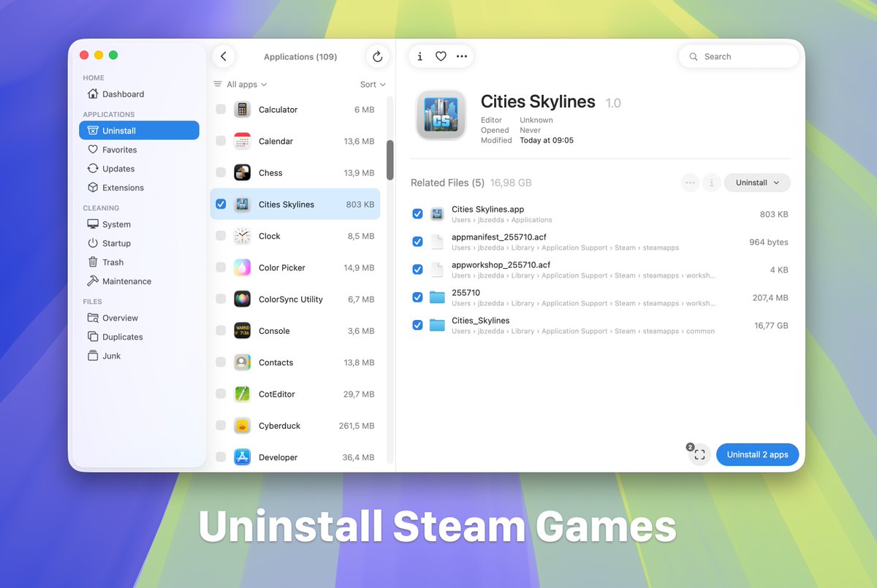Check the Calendar checkbox

[x=221, y=141]
